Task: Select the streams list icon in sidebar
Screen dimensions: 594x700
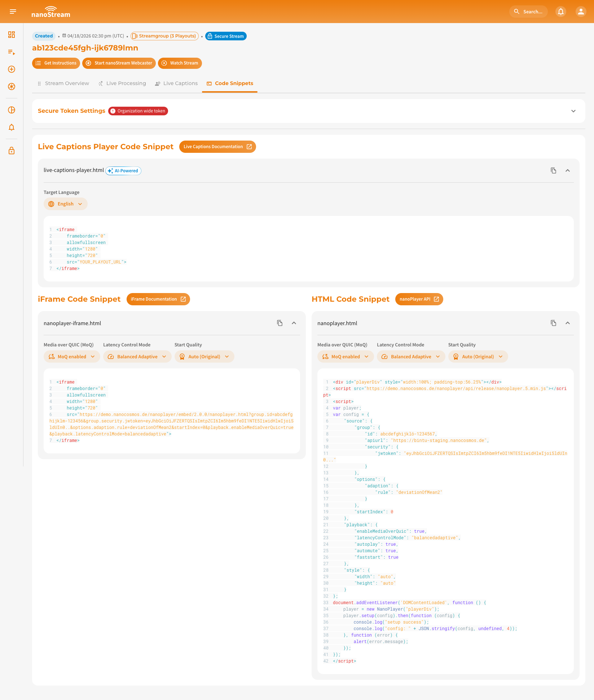Action: pos(11,52)
